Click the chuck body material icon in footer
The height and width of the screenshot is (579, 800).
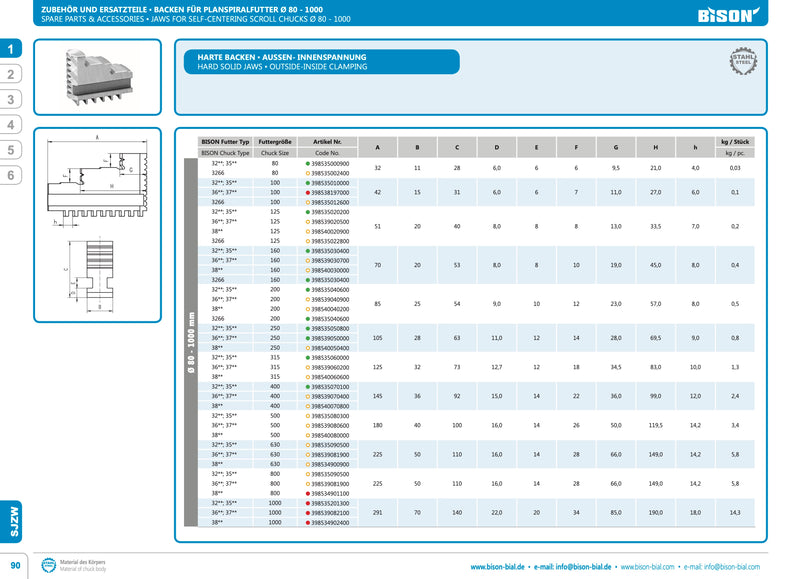tap(48, 567)
